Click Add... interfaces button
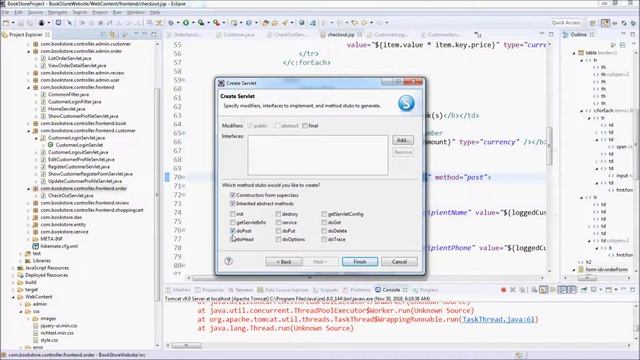 (403, 140)
